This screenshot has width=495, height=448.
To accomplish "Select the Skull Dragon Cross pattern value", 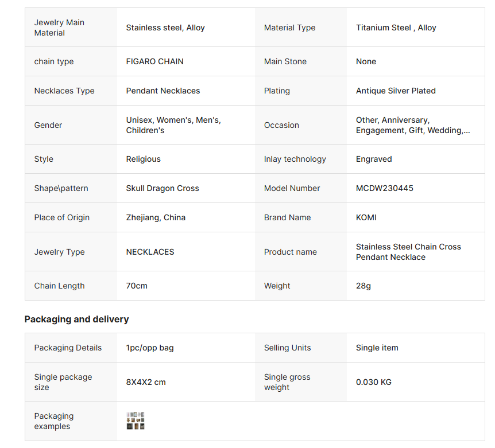I will (163, 188).
